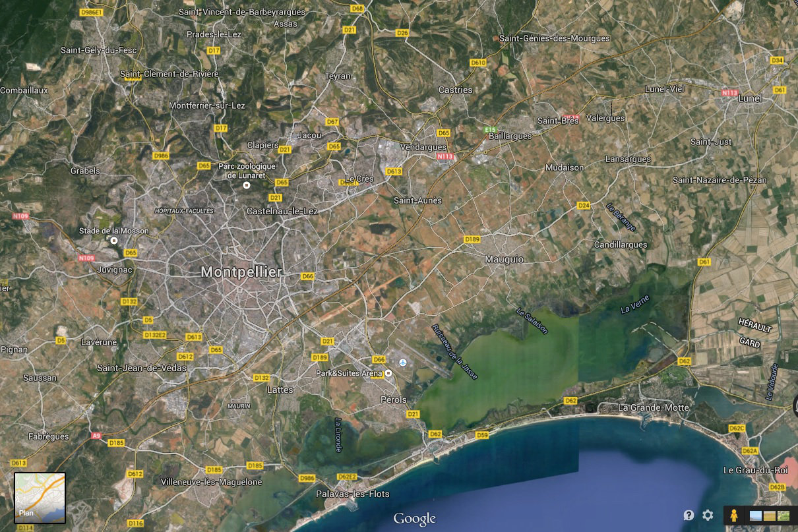
Task: Open the blue sky coastal photo thumbnail
Action: 754,515
